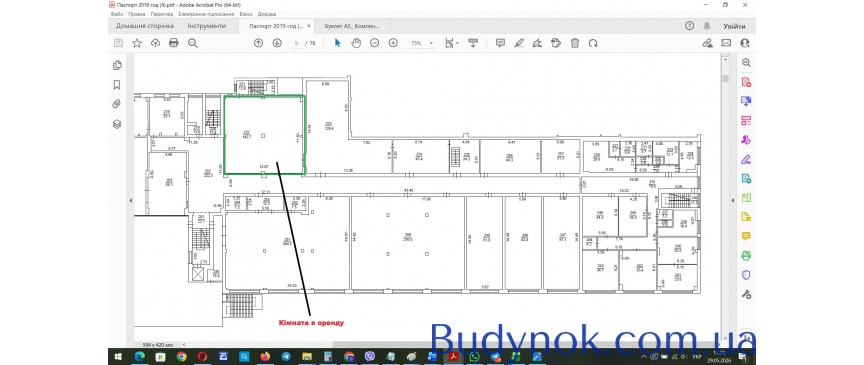The width and height of the screenshot is (864, 365).
Task: Add bookmark star to this file
Action: (x=137, y=43)
